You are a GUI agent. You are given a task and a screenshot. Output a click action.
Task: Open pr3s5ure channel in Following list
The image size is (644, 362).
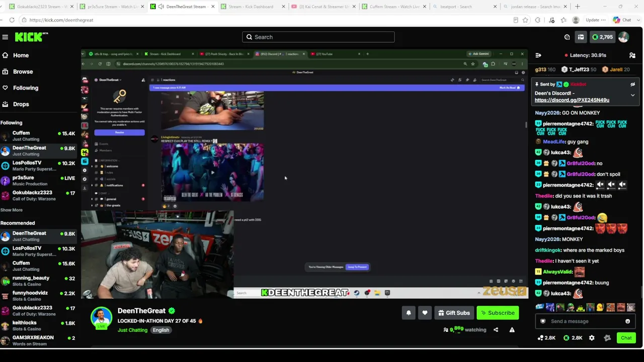(38, 180)
